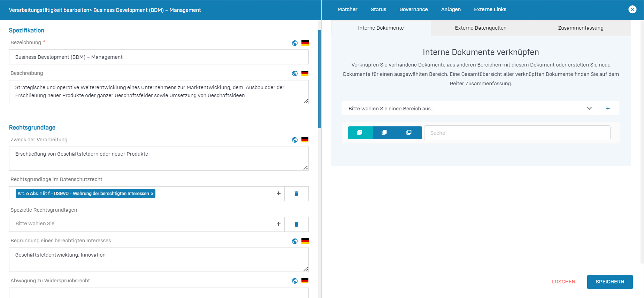644x298 pixels.
Task: Click the left form's vertical scrollbar
Action: [320, 79]
